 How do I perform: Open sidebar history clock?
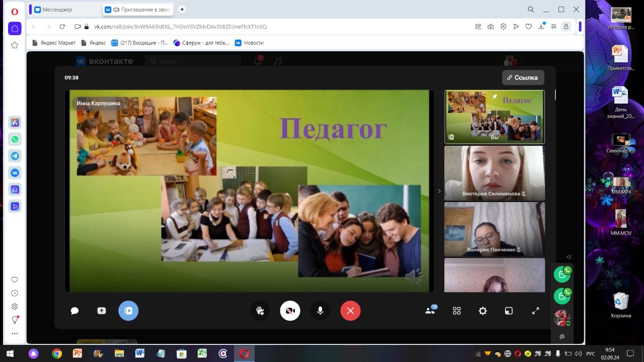pyautogui.click(x=15, y=293)
